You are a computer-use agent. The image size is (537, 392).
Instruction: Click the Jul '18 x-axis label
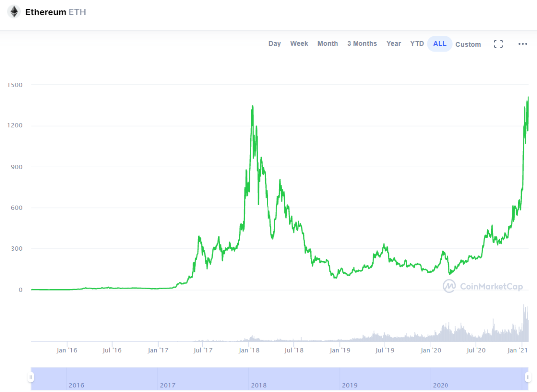click(x=294, y=350)
